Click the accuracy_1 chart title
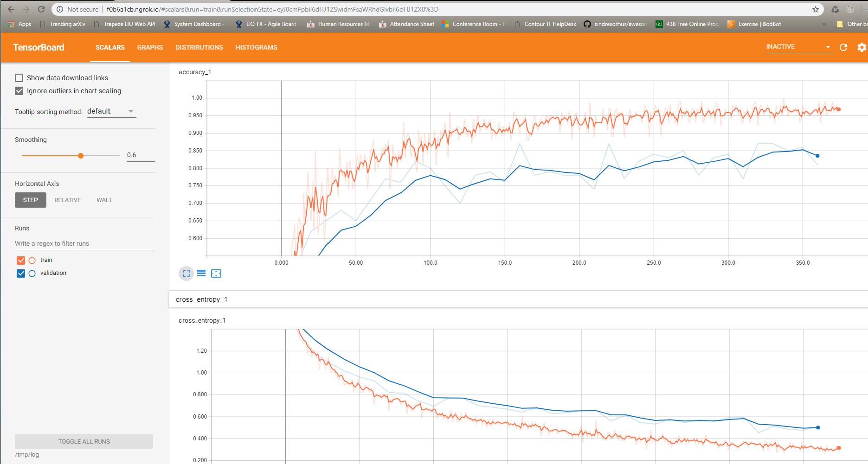868x464 pixels. pyautogui.click(x=195, y=72)
